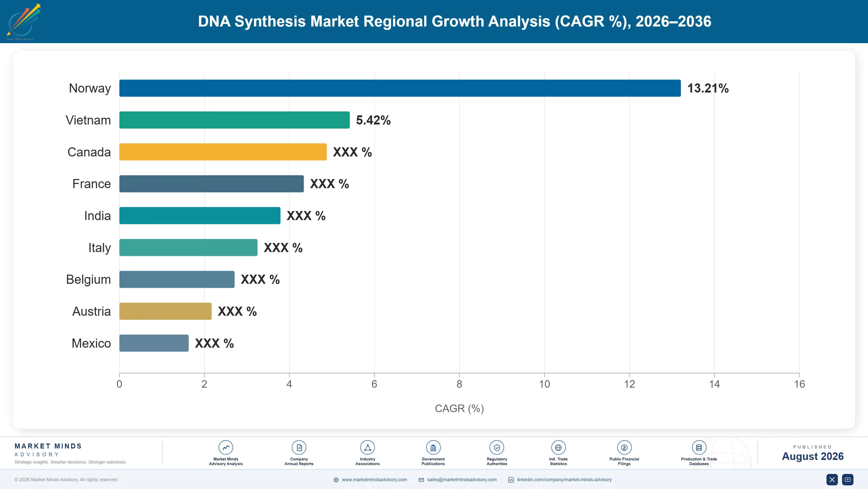868x489 pixels.
Task: Click the Italy bar in chart
Action: [x=188, y=248]
